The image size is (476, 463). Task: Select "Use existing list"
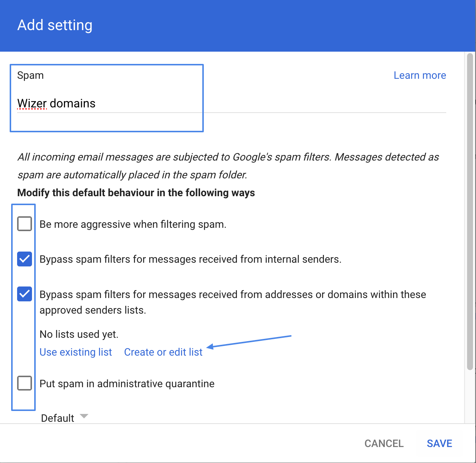click(x=75, y=352)
